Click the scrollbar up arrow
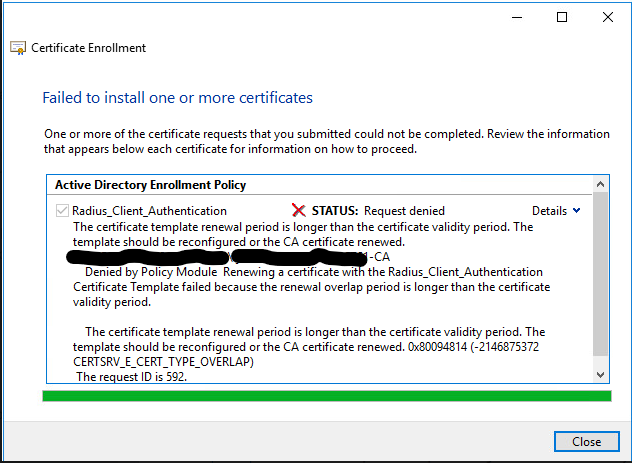This screenshot has height=463, width=632. [x=601, y=185]
